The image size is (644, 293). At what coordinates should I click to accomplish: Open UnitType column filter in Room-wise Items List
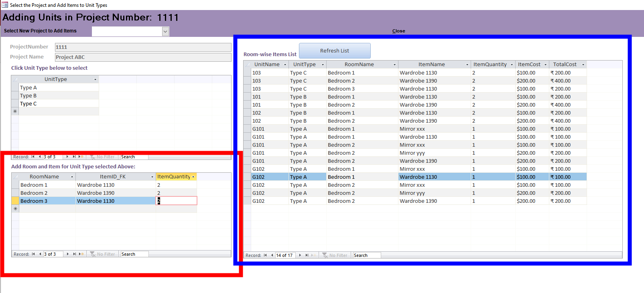323,65
